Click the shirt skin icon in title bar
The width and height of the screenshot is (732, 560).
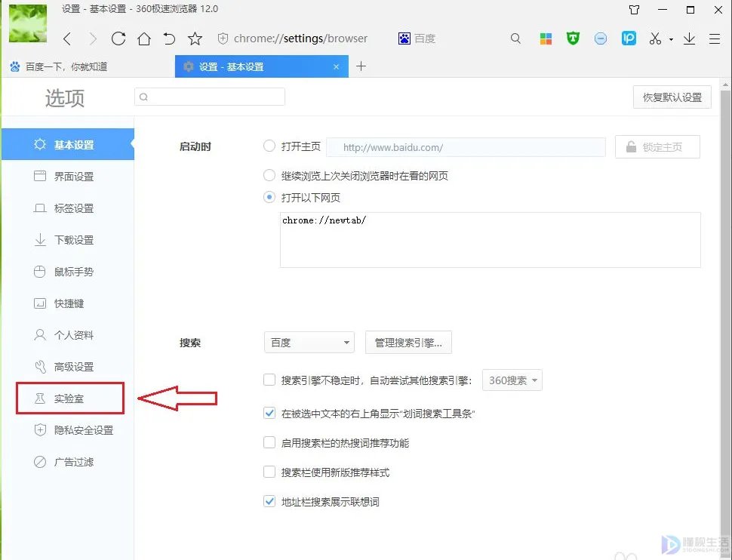634,10
